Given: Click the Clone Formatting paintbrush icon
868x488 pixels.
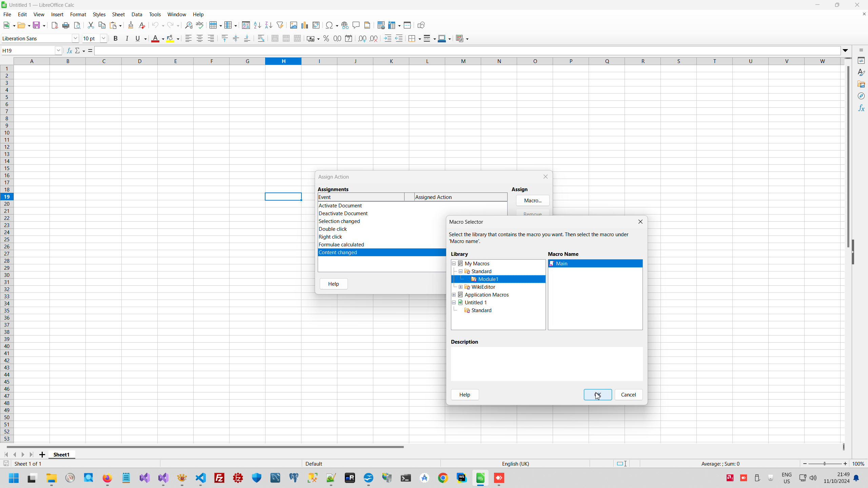Looking at the screenshot, I should pos(131,25).
